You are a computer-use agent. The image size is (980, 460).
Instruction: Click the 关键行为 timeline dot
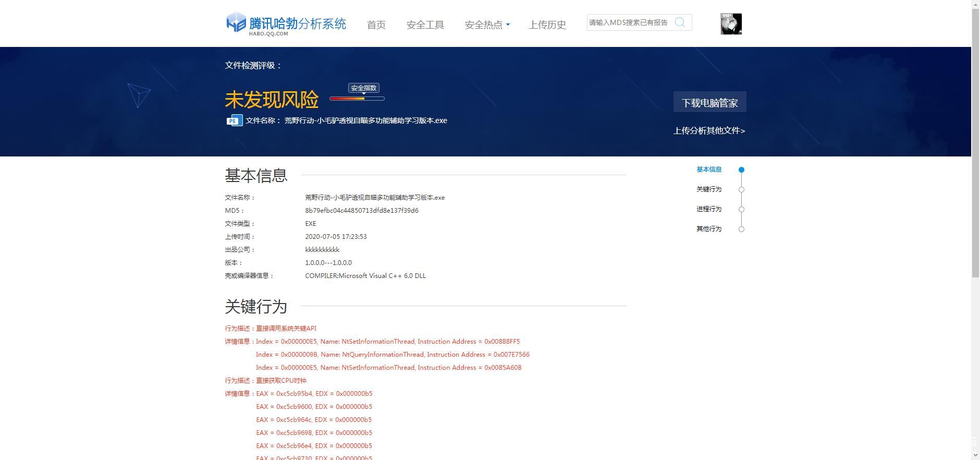click(741, 189)
